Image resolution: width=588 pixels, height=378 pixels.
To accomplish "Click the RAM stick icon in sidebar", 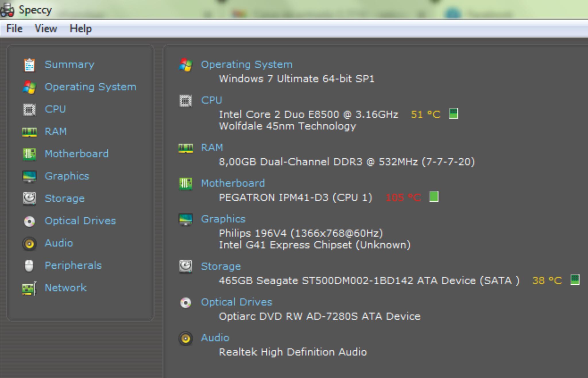I will [x=29, y=132].
